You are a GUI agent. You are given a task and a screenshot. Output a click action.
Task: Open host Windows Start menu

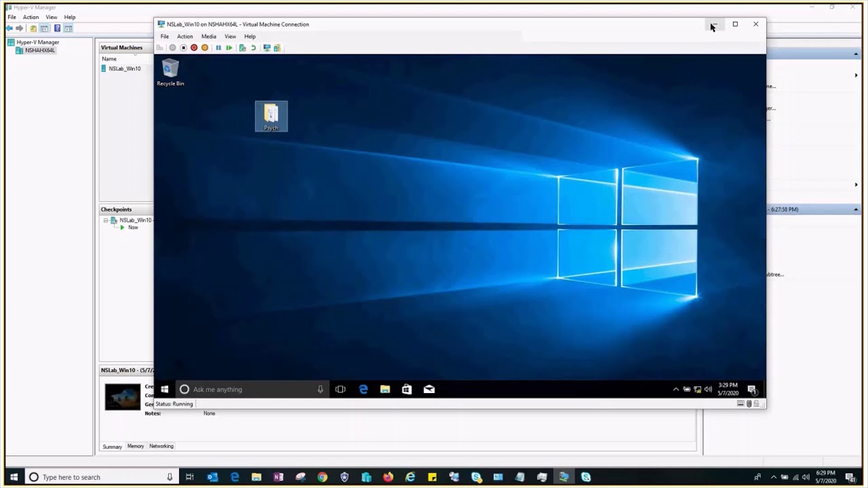click(x=13, y=477)
